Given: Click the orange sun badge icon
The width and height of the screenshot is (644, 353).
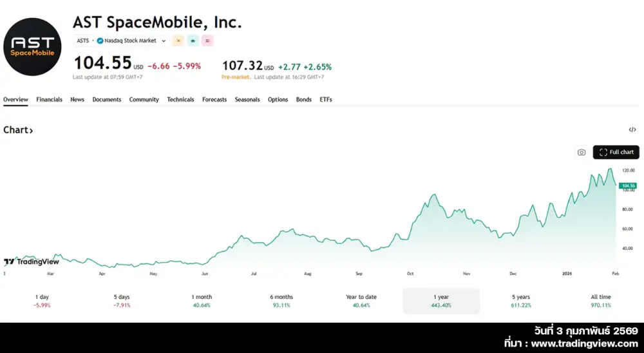Looking at the screenshot, I should tap(178, 41).
